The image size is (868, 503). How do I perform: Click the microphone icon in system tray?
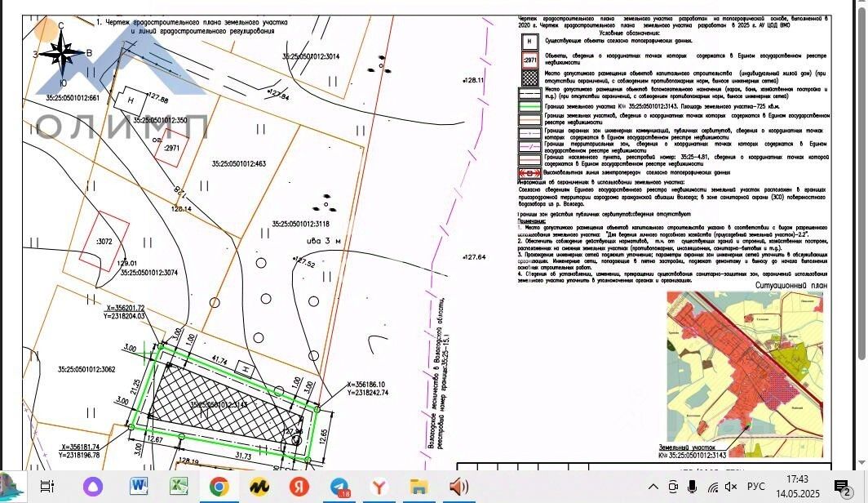coord(693,487)
